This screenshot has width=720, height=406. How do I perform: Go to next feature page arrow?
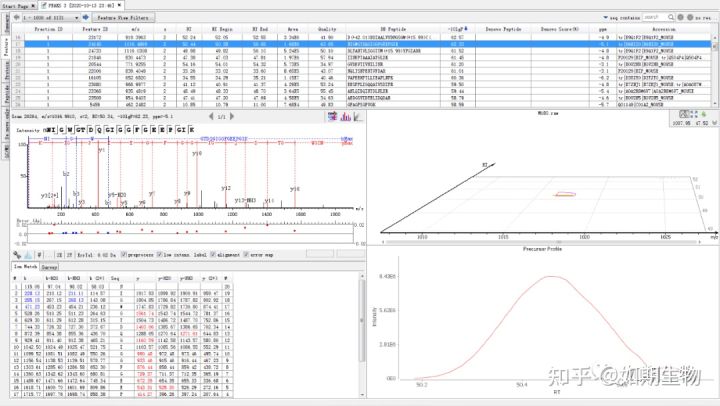(85, 17)
